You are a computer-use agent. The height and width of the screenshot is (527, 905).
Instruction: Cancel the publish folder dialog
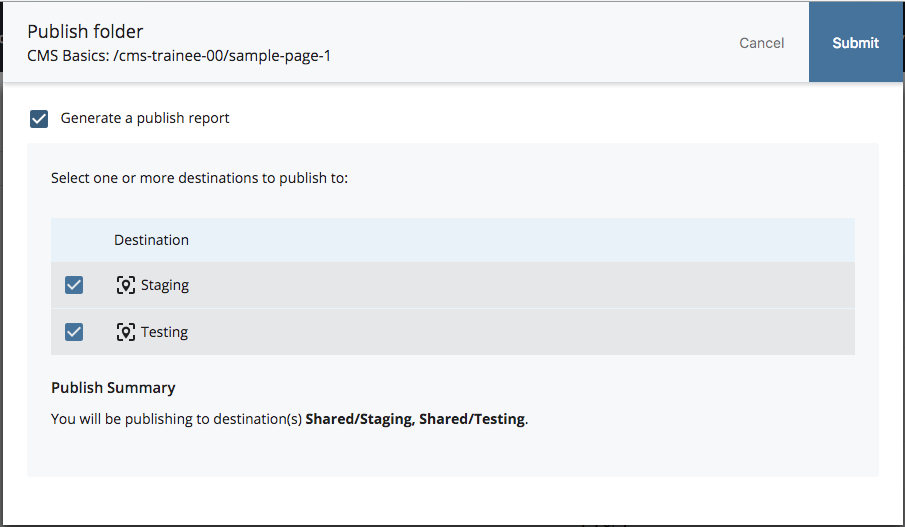[x=761, y=43]
